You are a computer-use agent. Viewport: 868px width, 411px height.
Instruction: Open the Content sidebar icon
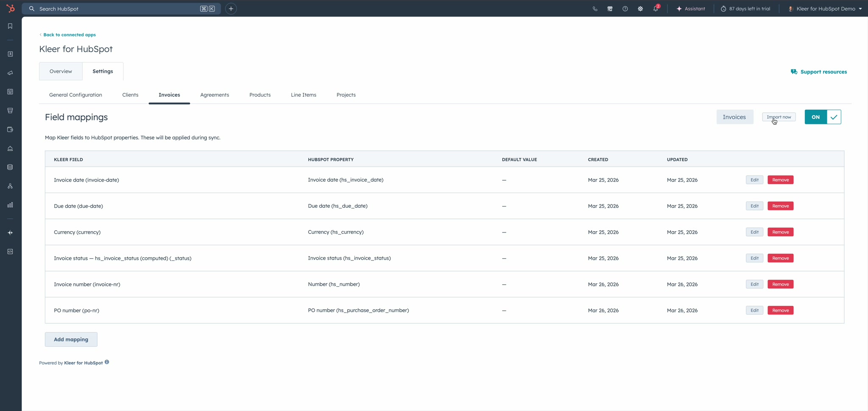coord(10,92)
